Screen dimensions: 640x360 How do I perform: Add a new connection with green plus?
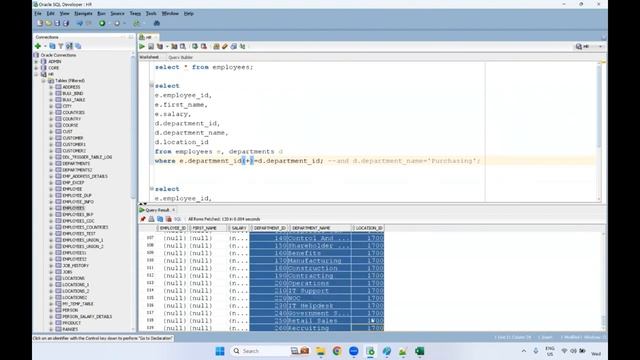[x=38, y=46]
